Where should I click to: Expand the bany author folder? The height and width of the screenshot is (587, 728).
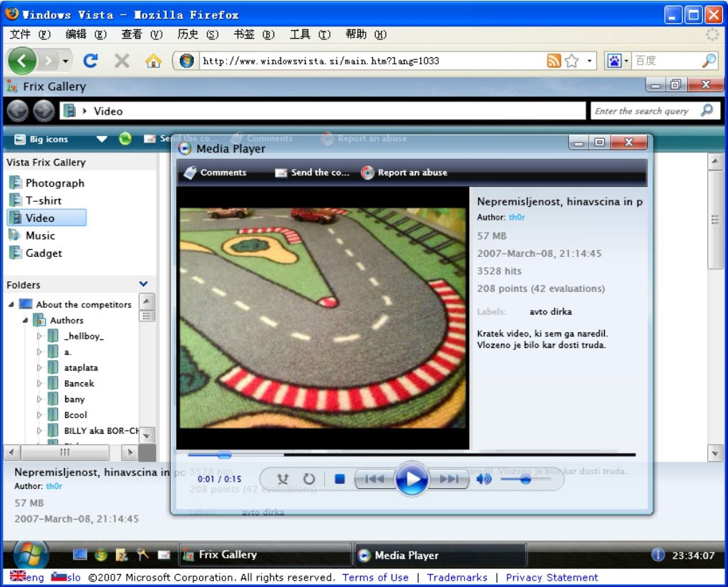39,399
